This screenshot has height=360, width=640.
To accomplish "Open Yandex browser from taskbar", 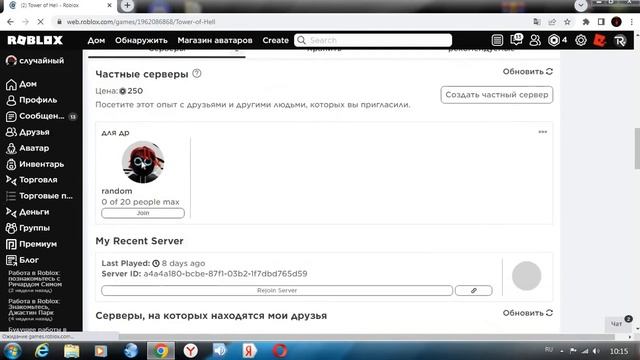I will click(x=191, y=351).
